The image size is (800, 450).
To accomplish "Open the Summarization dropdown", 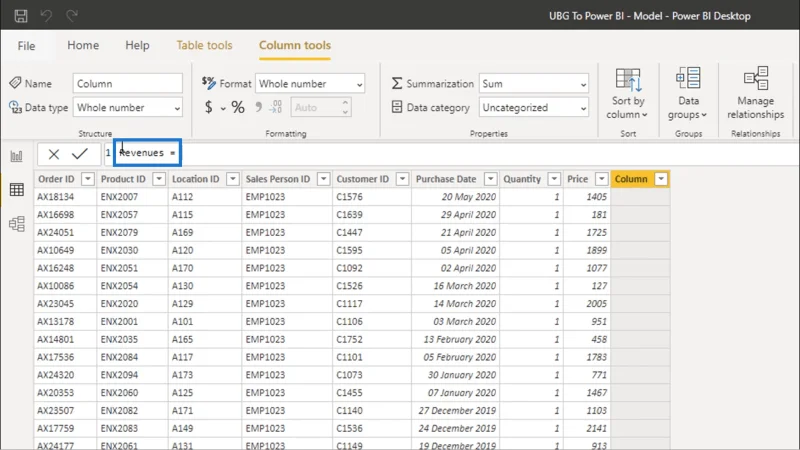I will click(x=534, y=84).
